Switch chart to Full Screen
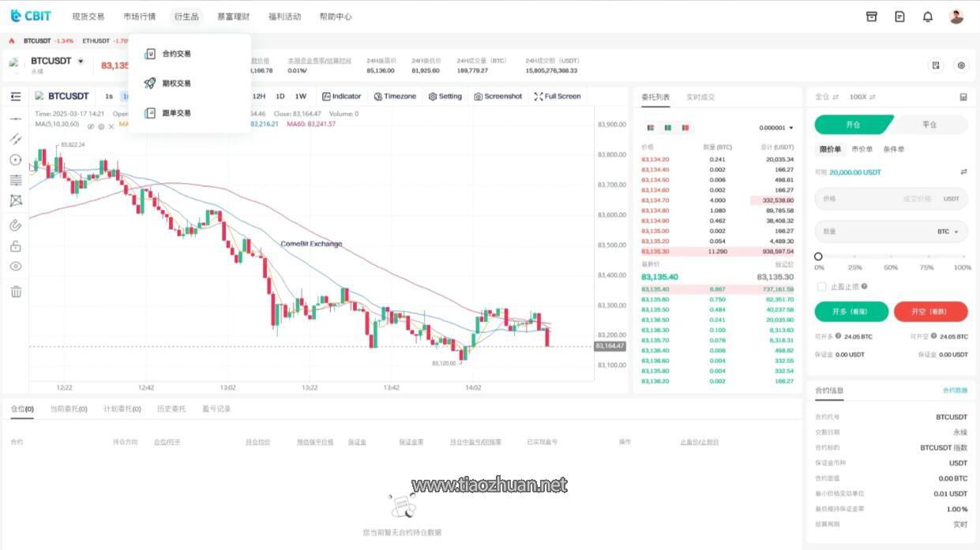 click(x=558, y=96)
